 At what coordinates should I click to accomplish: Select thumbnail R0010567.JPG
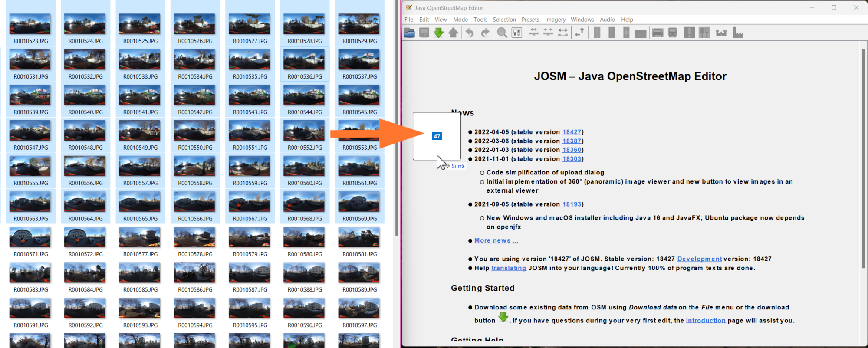pos(249,202)
